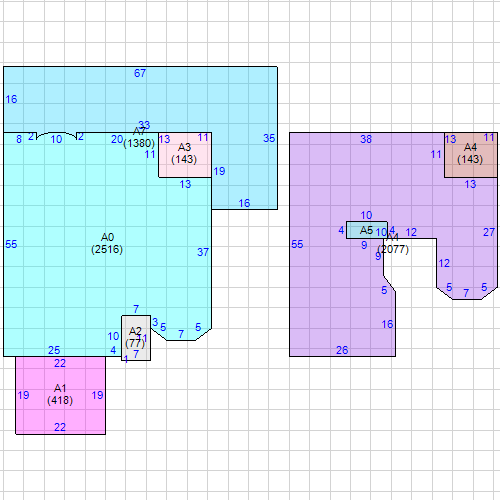This screenshot has width=500, height=500.
Task: Click the A5 area label
Action: point(366,230)
